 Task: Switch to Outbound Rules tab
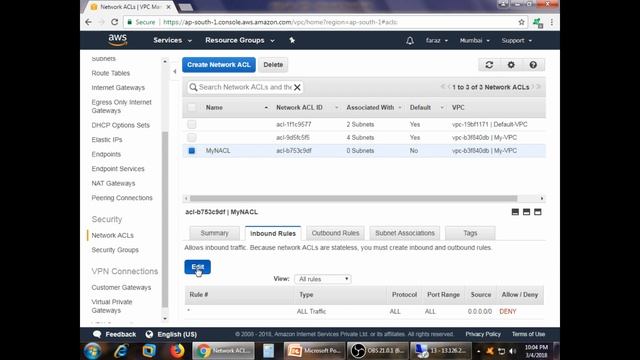point(335,233)
